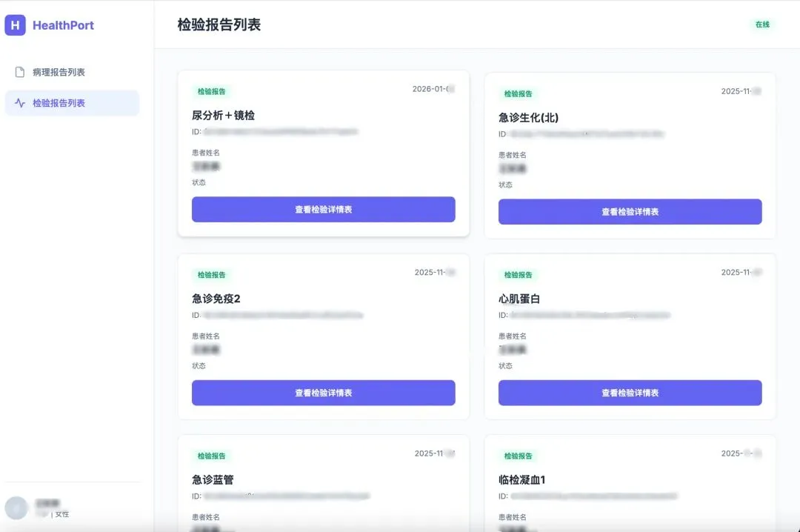800x532 pixels.
Task: Click 状态 label on 急诊生化(北) card
Action: (505, 184)
